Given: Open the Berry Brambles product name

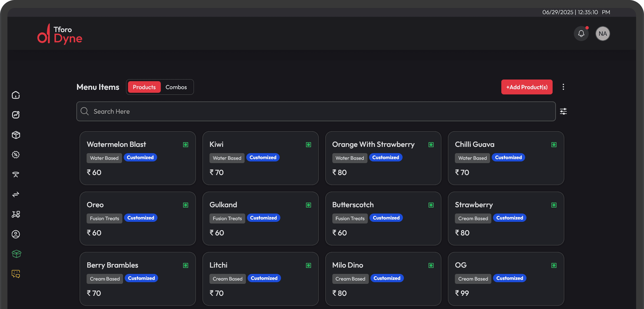Looking at the screenshot, I should pos(112,265).
